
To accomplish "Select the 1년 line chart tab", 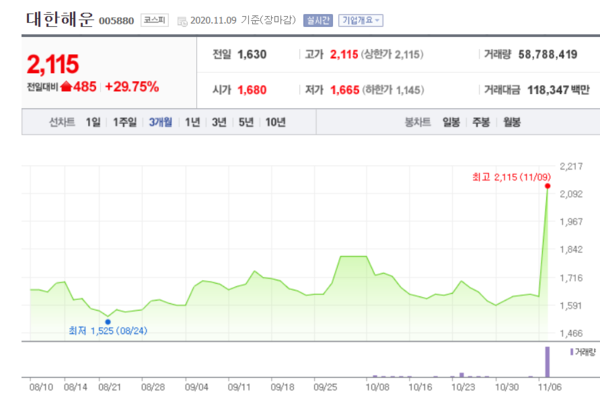I will coord(192,122).
